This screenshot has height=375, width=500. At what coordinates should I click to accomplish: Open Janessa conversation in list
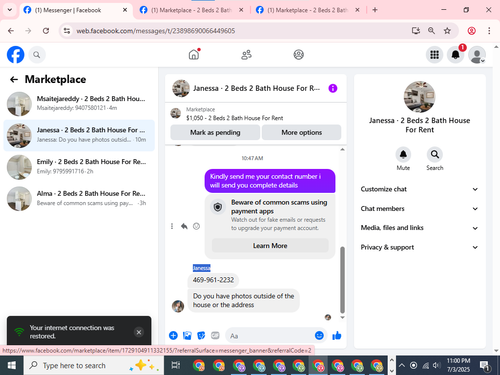tap(79, 135)
